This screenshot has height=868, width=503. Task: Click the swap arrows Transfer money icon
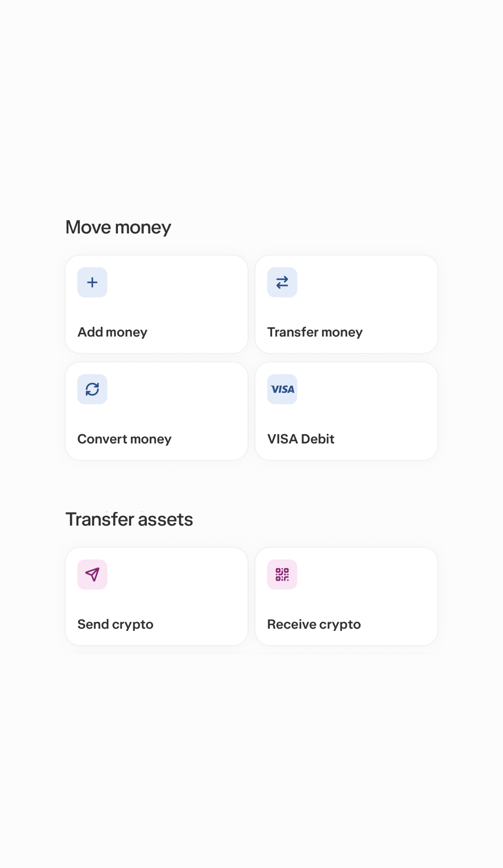click(282, 282)
